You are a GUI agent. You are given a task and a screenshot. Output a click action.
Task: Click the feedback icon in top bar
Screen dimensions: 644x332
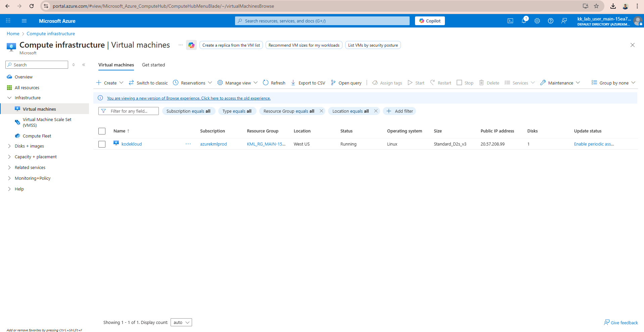pyautogui.click(x=564, y=21)
